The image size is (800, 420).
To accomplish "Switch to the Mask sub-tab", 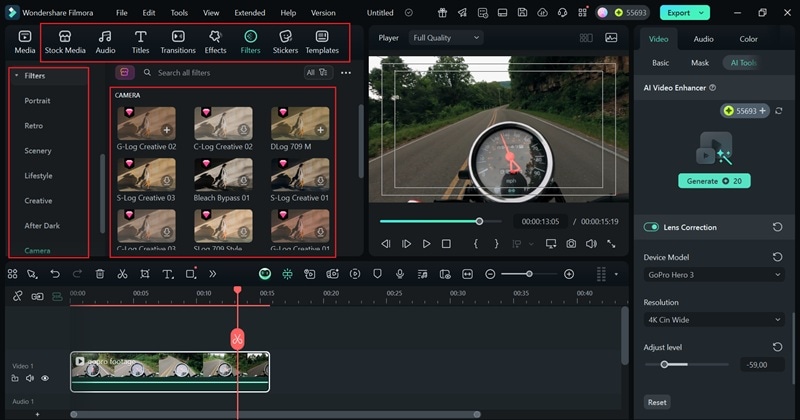I will tap(699, 63).
